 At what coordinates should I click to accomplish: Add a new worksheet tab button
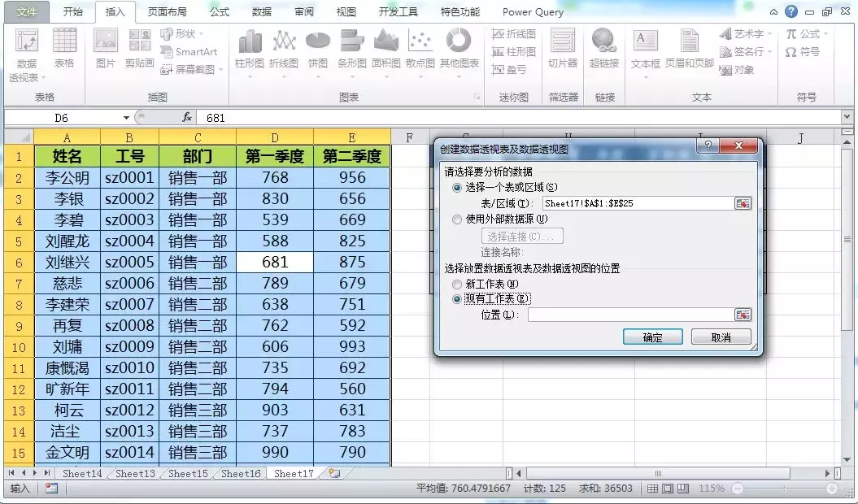pos(334,473)
